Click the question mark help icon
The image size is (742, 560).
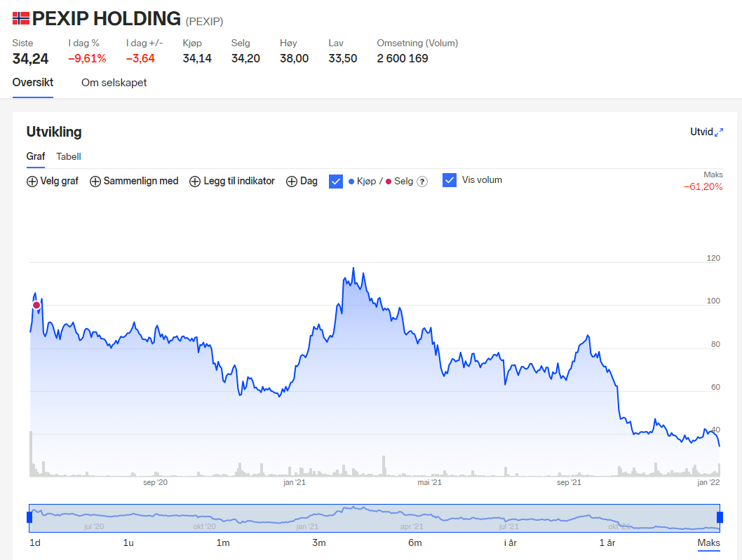(x=422, y=182)
